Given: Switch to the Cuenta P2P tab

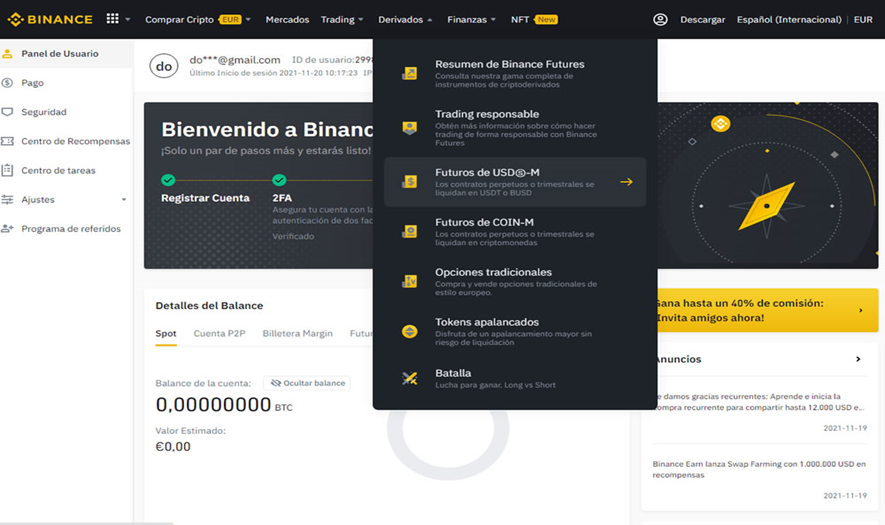Looking at the screenshot, I should click(220, 334).
